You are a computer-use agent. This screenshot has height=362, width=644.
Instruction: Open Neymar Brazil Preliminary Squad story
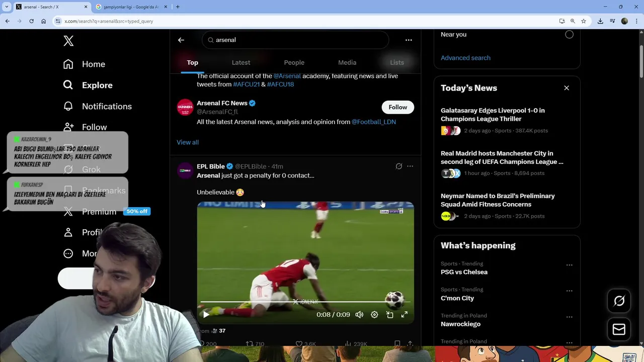coord(507,206)
